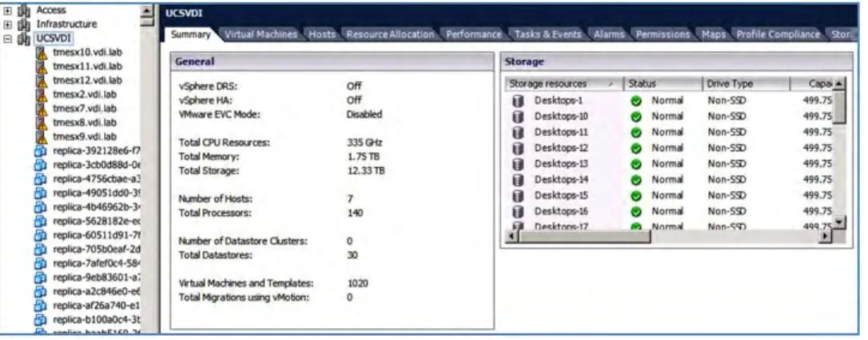Viewport: 868px width, 340px height.
Task: Expand the Infrastructure datacenter node
Action: click(x=8, y=25)
